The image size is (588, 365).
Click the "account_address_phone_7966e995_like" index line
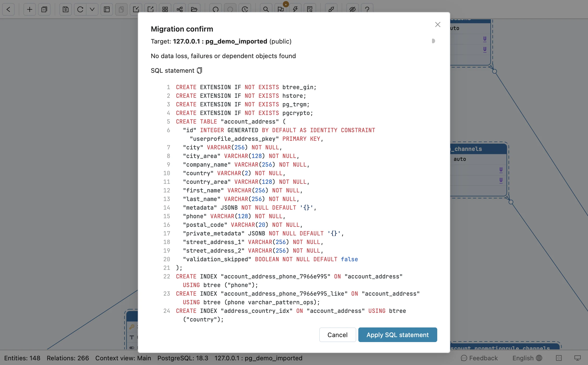pos(298,298)
